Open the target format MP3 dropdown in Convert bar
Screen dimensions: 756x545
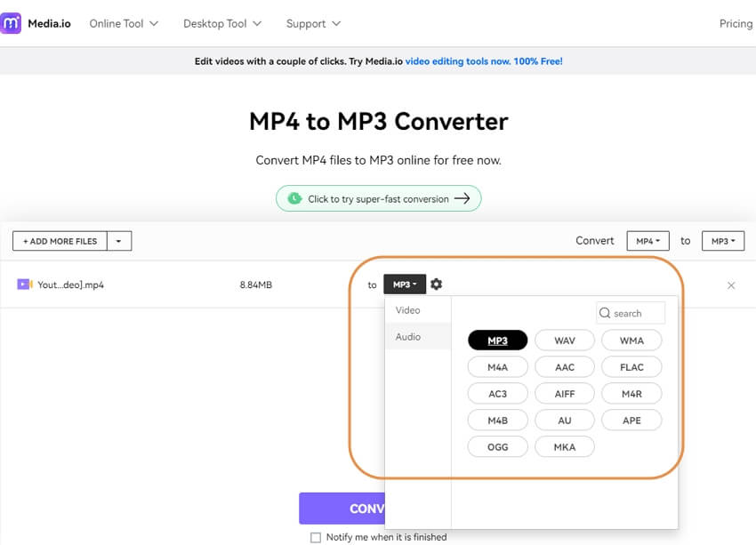point(723,241)
